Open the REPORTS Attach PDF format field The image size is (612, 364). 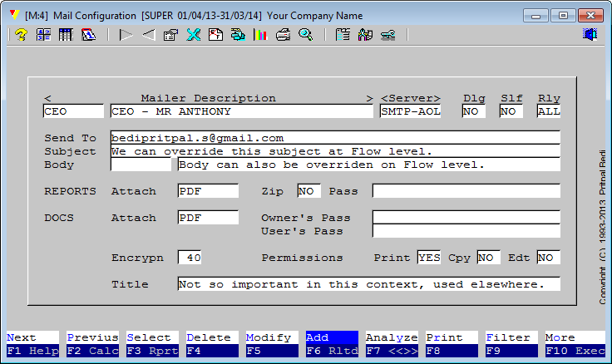pyautogui.click(x=208, y=191)
